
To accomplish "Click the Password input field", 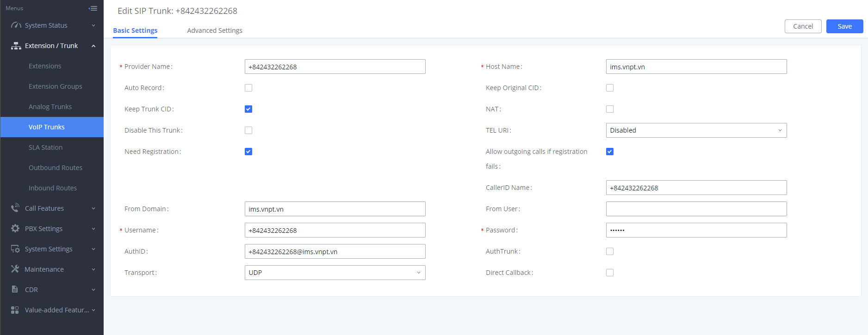I will 696,230.
